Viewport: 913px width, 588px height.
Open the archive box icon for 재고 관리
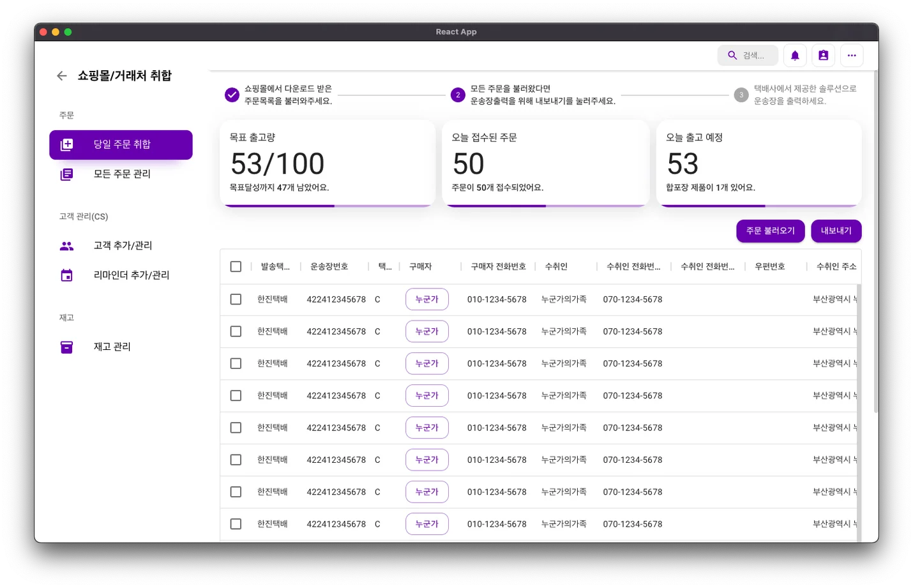(x=66, y=347)
